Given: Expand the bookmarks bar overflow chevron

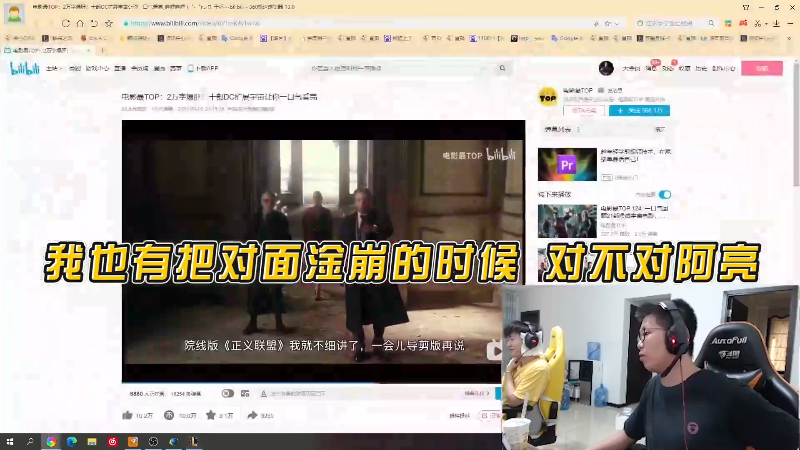Looking at the screenshot, I should pyautogui.click(x=789, y=38).
